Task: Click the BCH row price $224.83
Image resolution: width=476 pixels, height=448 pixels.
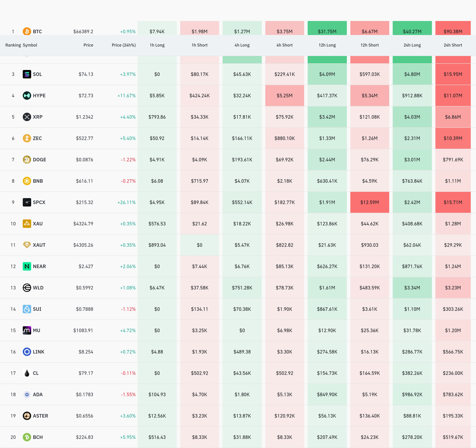Action: 85,437
